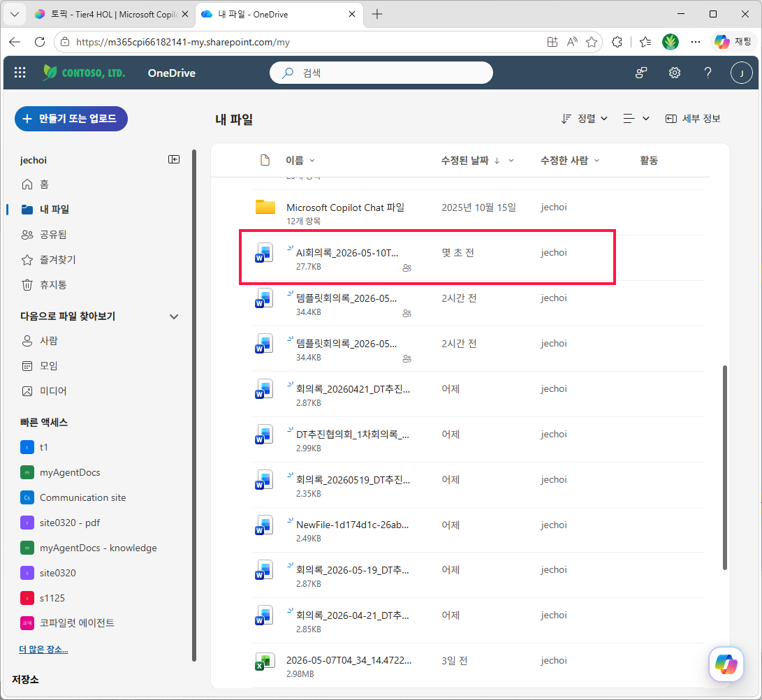Viewport: 762px width, 700px height.
Task: Open the 수정된 날짜 column dropdown chevron
Action: [511, 161]
